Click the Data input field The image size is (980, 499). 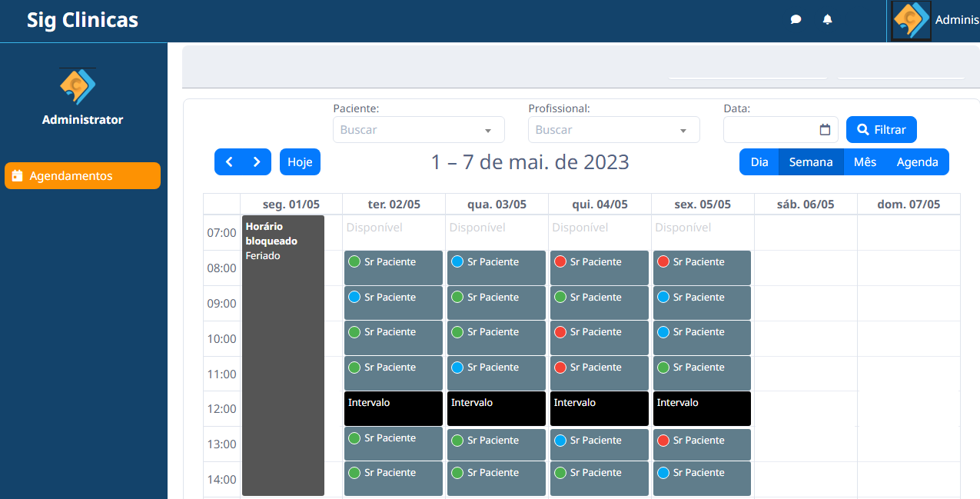(x=769, y=130)
